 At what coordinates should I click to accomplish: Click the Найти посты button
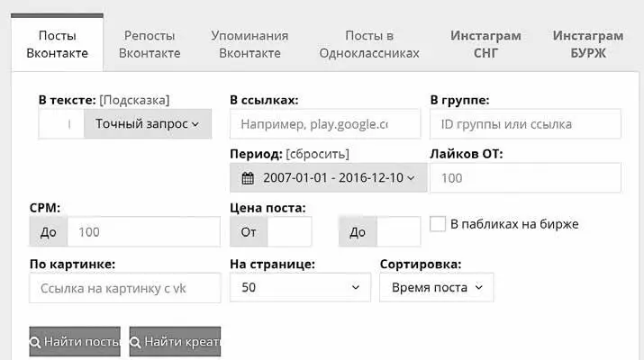75,341
